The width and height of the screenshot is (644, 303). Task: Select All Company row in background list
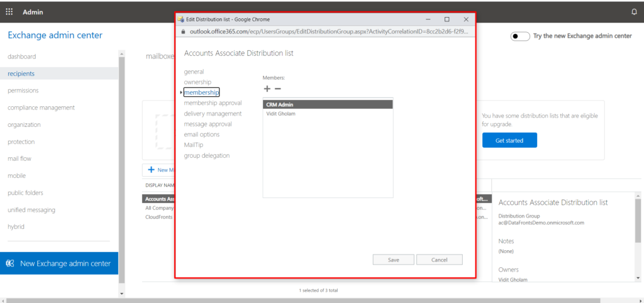158,208
